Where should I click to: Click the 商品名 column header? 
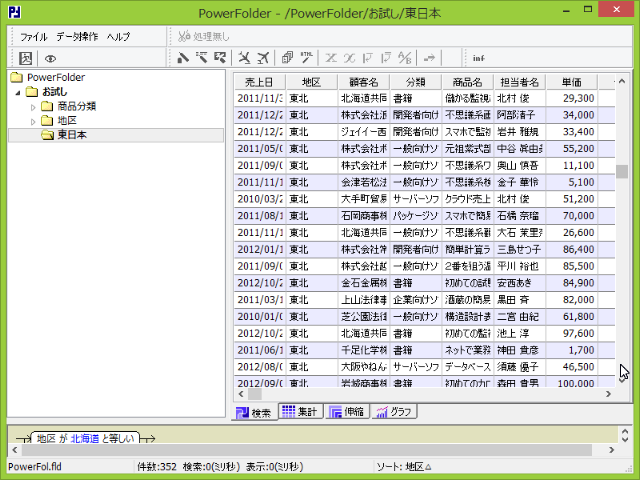pyautogui.click(x=467, y=82)
